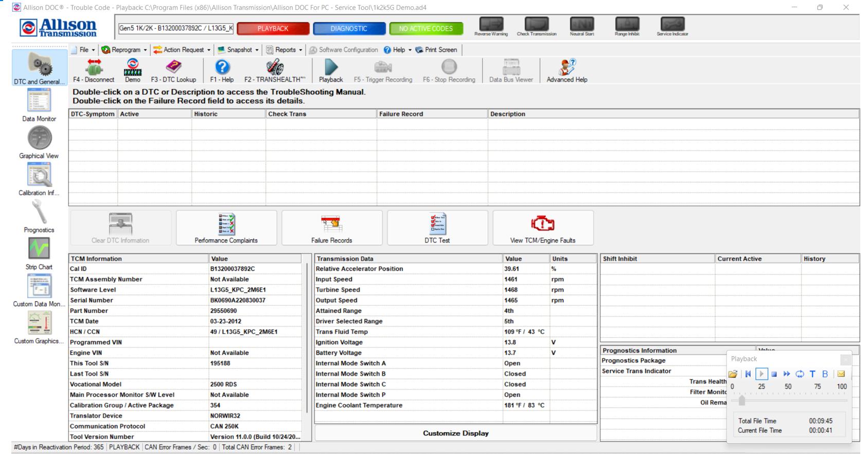Open Performance Complaints
The image size is (868, 454).
pos(226,228)
